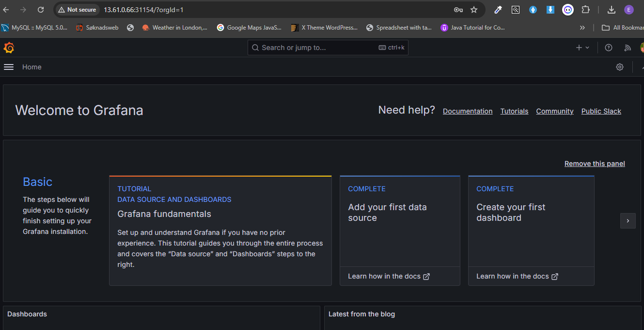The height and width of the screenshot is (330, 644).
Task: Click the ctrl+k keyboard shortcut hint
Action: tap(392, 48)
